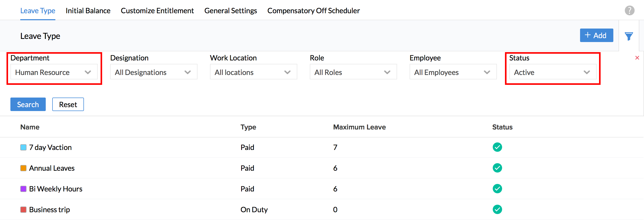
Task: Toggle the Annual Leaves active status
Action: (497, 168)
